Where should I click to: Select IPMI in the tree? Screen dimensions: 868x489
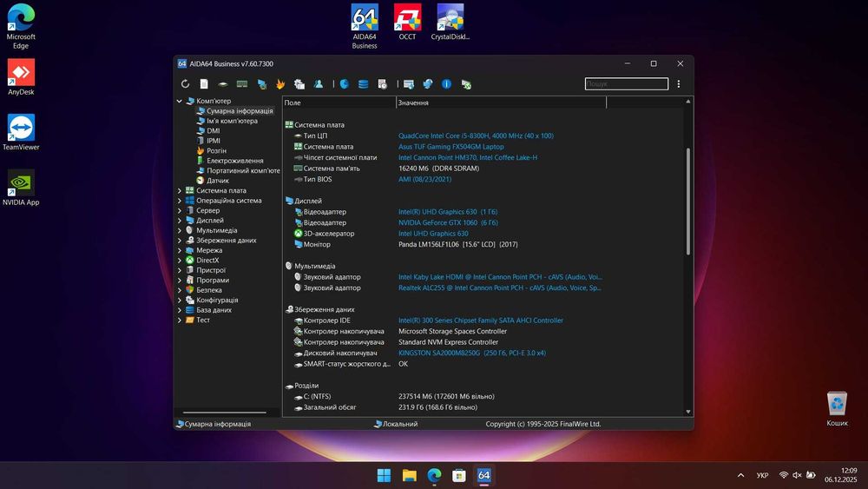214,141
